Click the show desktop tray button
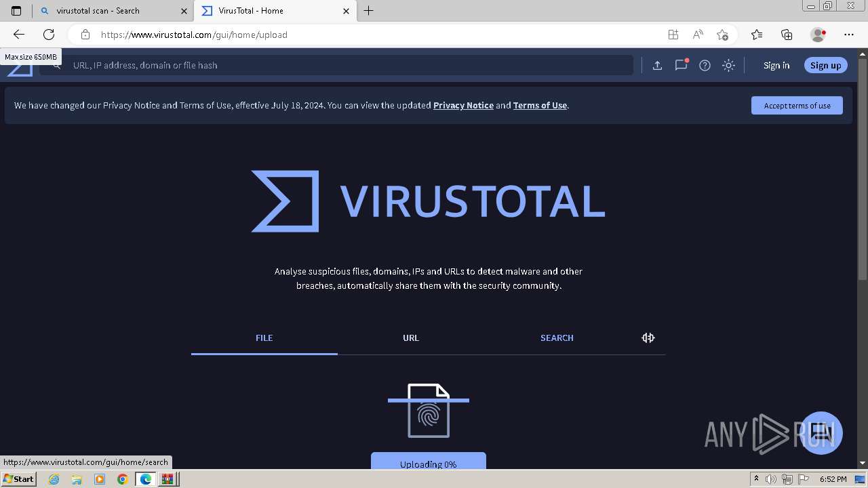868x488 pixels. [860, 479]
